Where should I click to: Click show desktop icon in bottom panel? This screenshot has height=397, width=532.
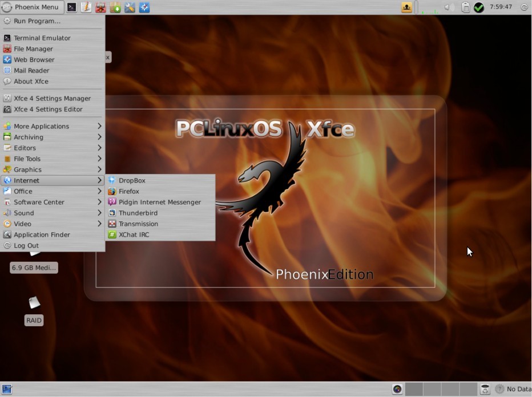(7, 389)
